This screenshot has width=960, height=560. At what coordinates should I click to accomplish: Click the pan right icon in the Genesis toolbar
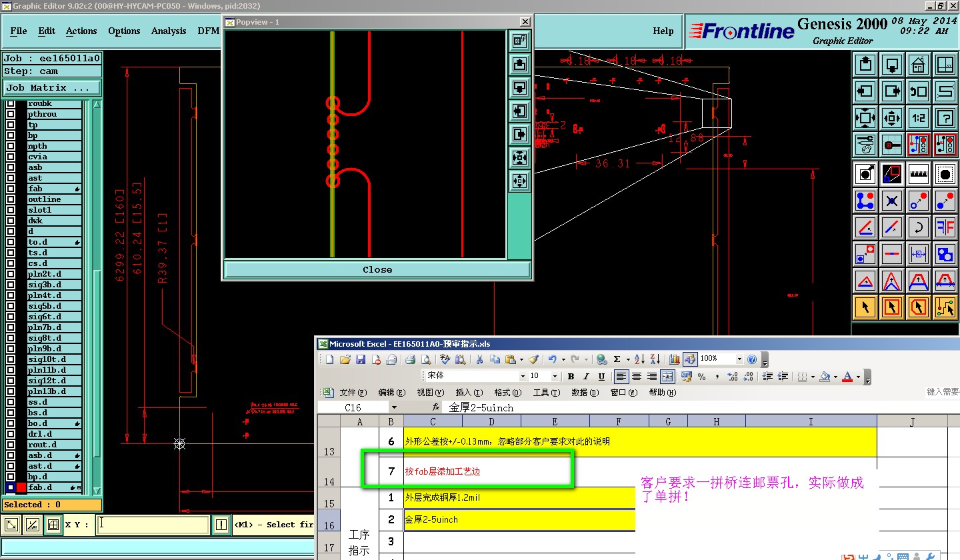pyautogui.click(x=892, y=91)
